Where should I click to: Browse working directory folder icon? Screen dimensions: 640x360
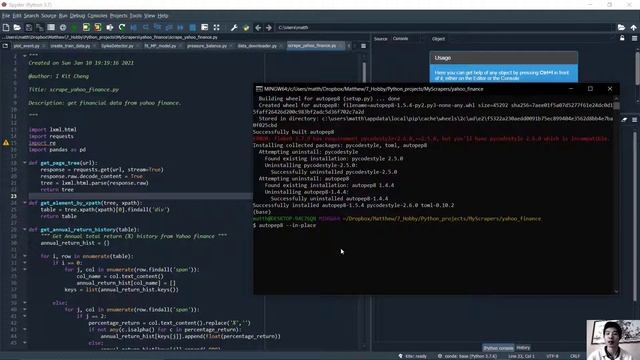click(621, 27)
